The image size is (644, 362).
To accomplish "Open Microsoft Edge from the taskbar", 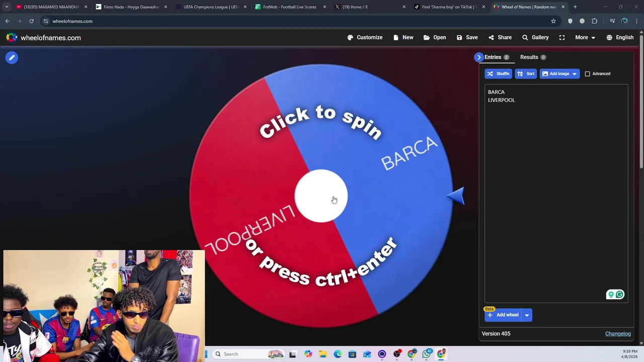I will 338,354.
